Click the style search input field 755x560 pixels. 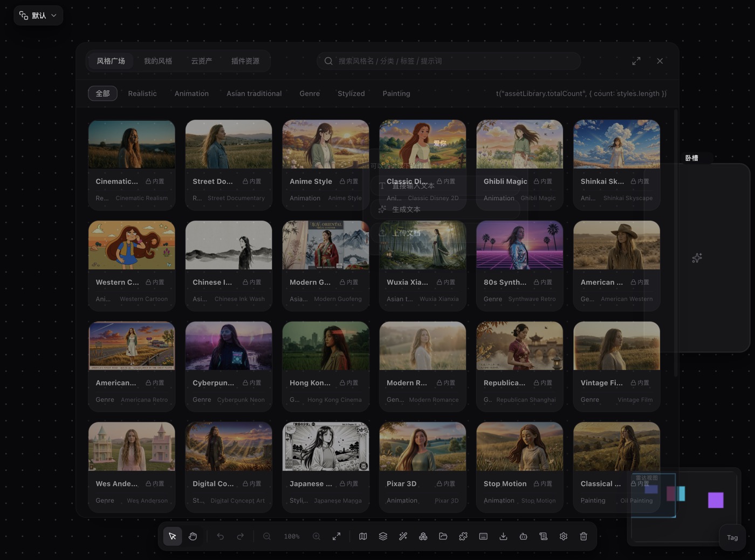coord(449,61)
